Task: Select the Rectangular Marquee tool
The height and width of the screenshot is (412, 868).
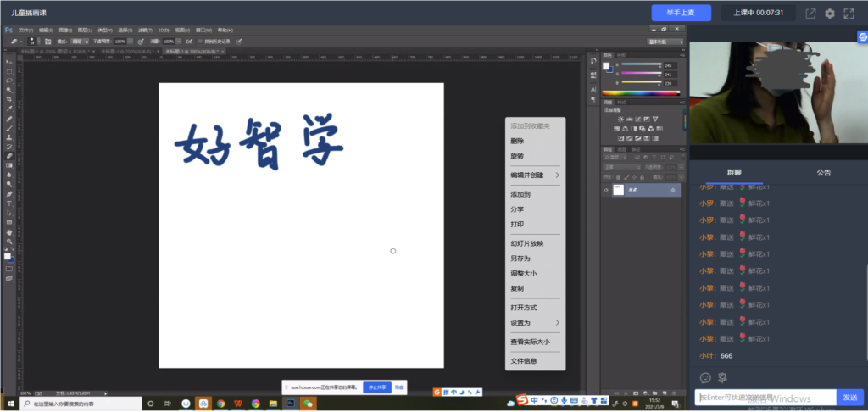Action: [9, 71]
